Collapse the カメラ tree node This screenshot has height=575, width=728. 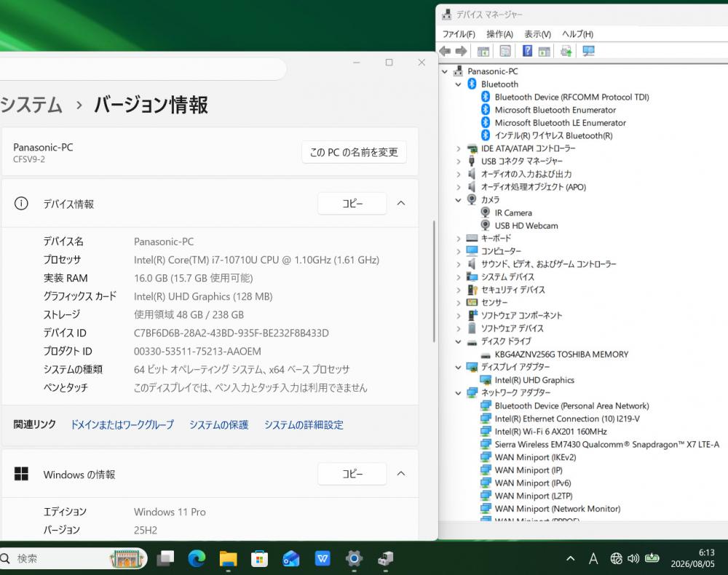pyautogui.click(x=458, y=200)
